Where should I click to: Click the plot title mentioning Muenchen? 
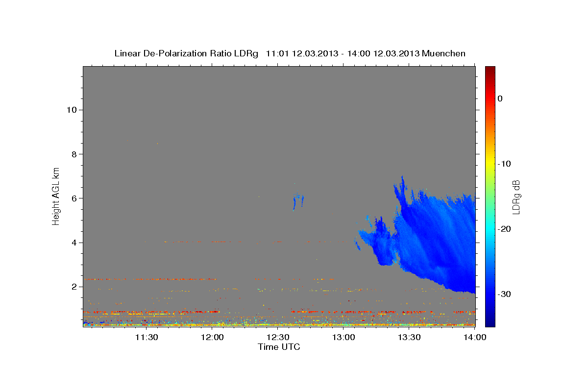pyautogui.click(x=290, y=53)
